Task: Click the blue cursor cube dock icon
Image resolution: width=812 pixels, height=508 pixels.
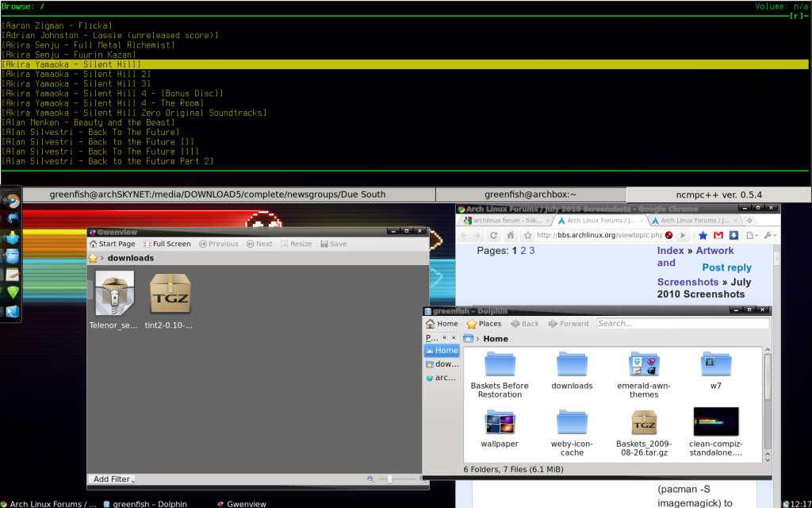Action: 11,311
